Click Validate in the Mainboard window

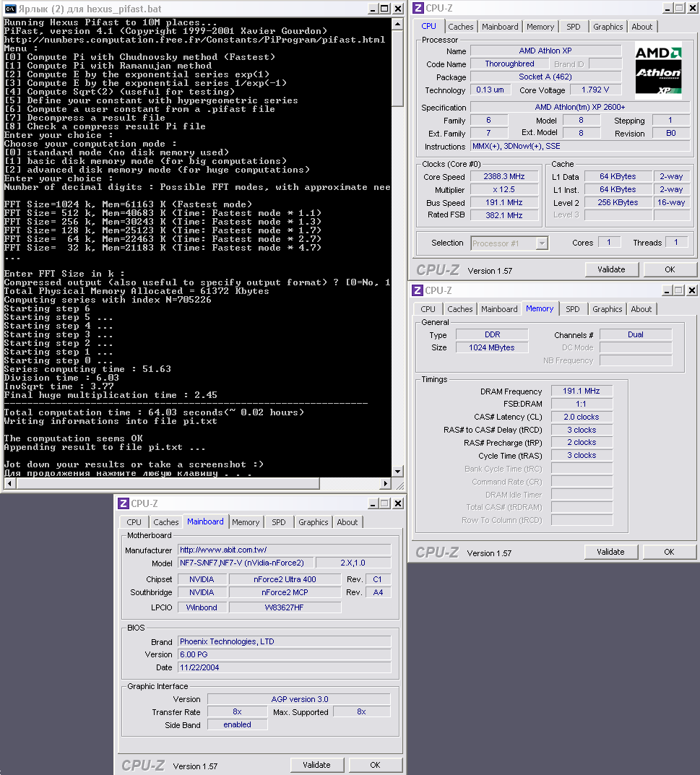tap(316, 765)
